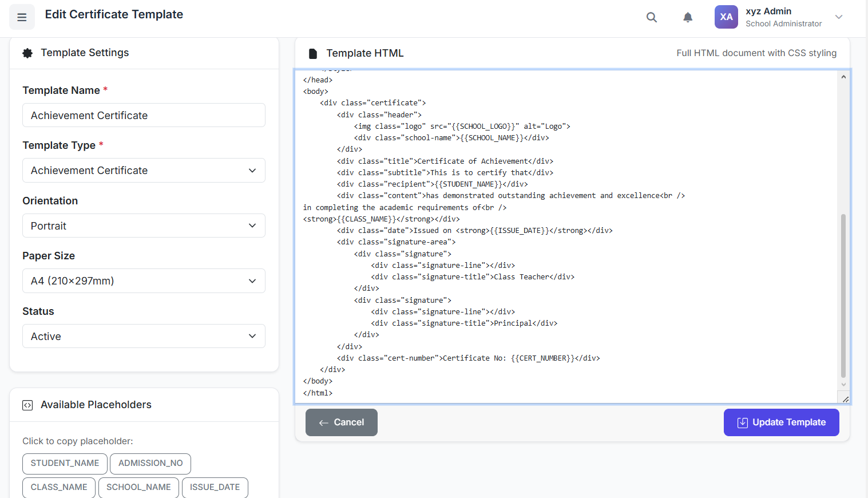
Task: Open the notifications bell
Action: (688, 17)
